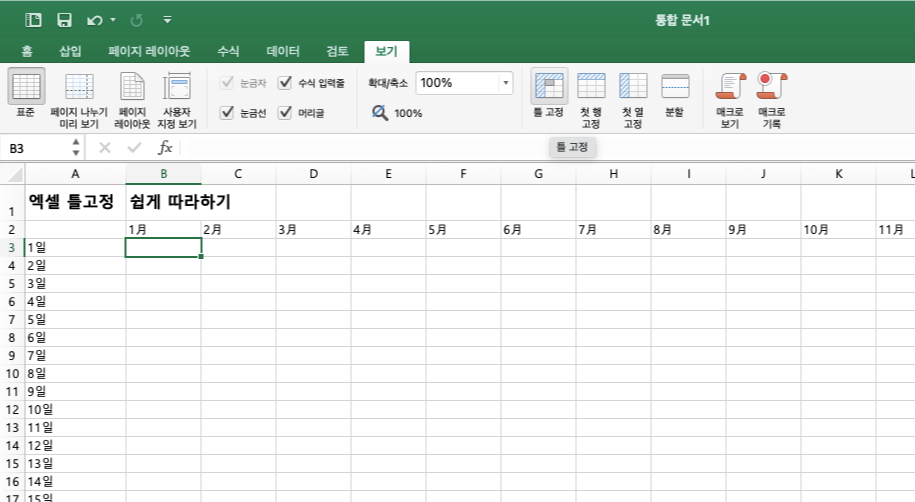Open the 데이터 tab
Screen dimensions: 915x502
tap(283, 51)
